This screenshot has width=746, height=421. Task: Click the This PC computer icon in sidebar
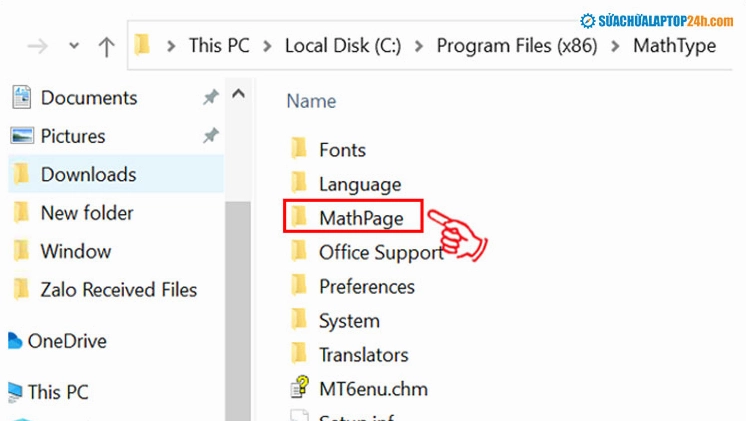[15, 392]
